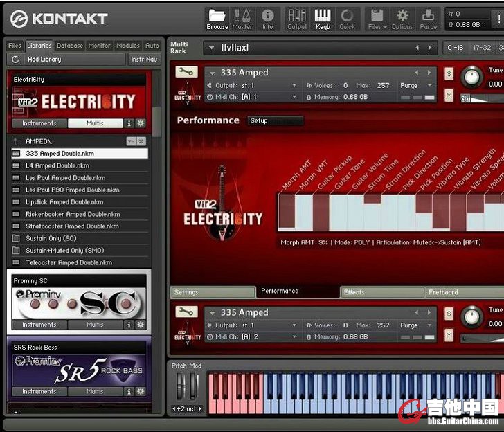Show Electri6ity Multis list
Screen dimensions: 504x432
click(95, 123)
